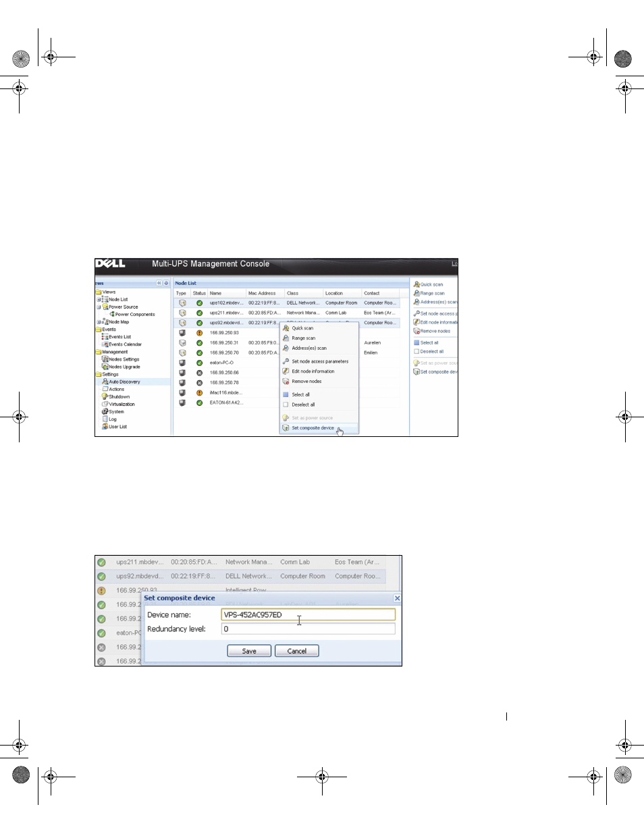The image size is (644, 834).
Task: Choose Range scan from the context menu
Action: coord(319,338)
